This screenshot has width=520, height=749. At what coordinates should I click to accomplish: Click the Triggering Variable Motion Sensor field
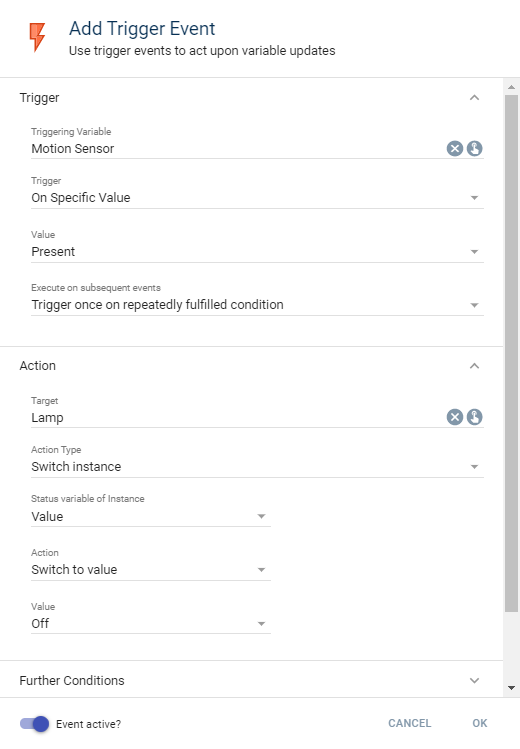pos(236,149)
